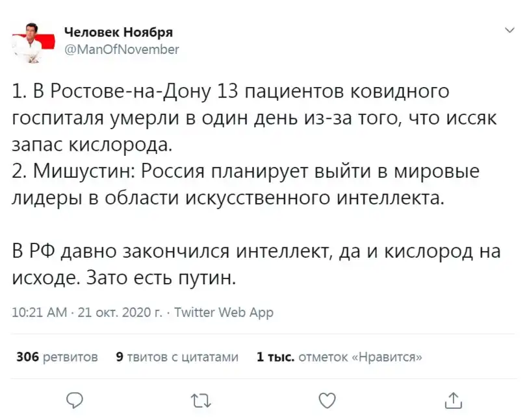This screenshot has height=420, width=527.
Task: Open the author's profile picture
Action: (x=29, y=41)
